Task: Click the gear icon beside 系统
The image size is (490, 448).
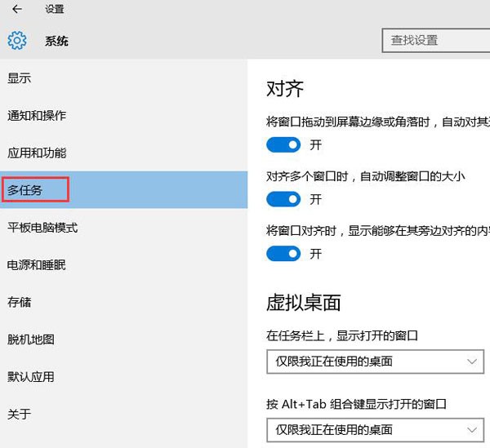Action: point(17,41)
